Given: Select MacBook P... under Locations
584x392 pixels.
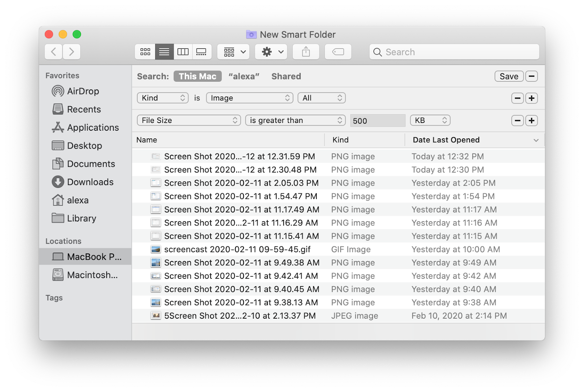Looking at the screenshot, I should pos(85,257).
